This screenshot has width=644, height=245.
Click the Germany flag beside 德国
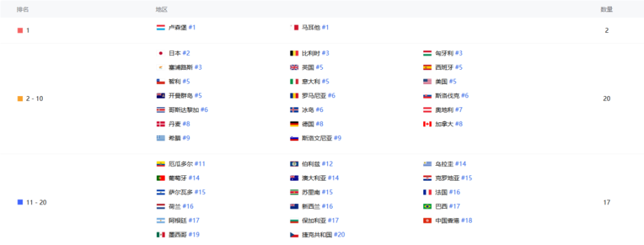click(294, 124)
